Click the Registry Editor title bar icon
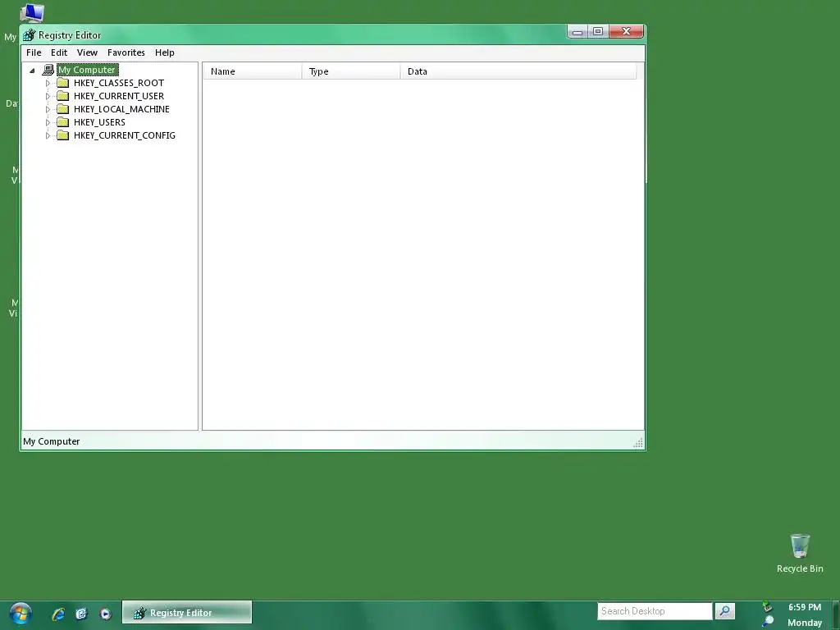 [x=29, y=34]
